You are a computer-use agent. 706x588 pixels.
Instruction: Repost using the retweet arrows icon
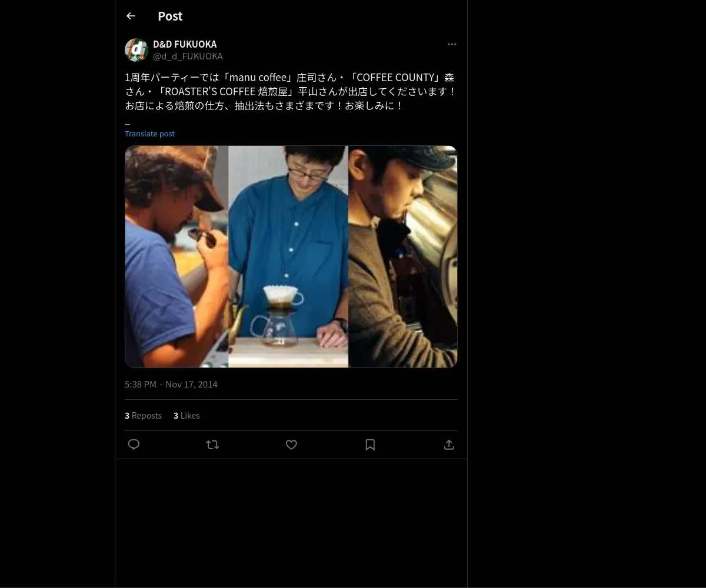[x=212, y=445]
